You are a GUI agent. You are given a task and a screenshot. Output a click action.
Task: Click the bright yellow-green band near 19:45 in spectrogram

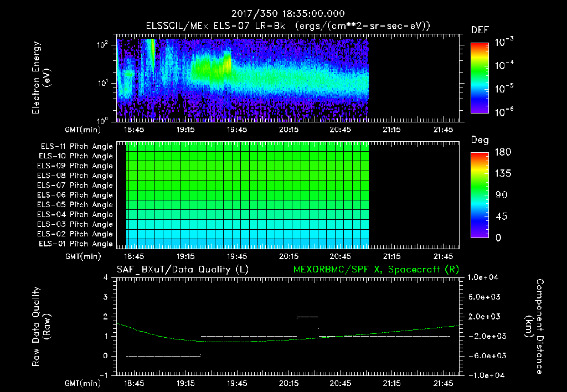click(228, 64)
